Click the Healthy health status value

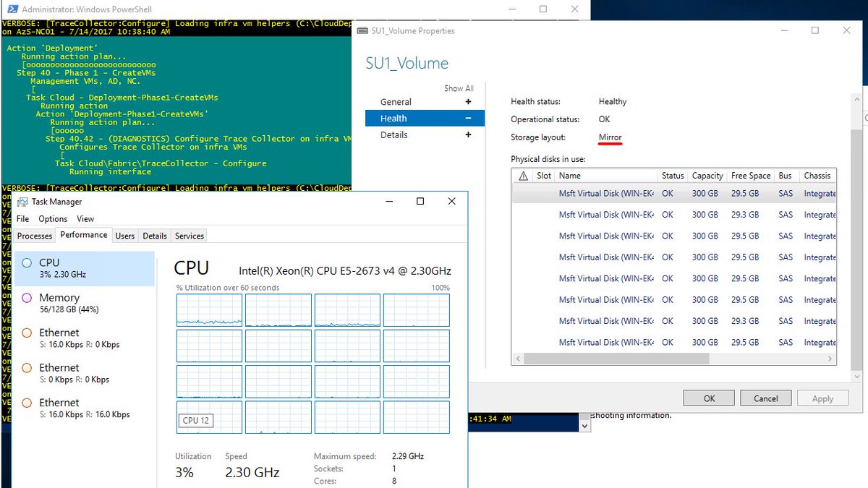tap(613, 102)
